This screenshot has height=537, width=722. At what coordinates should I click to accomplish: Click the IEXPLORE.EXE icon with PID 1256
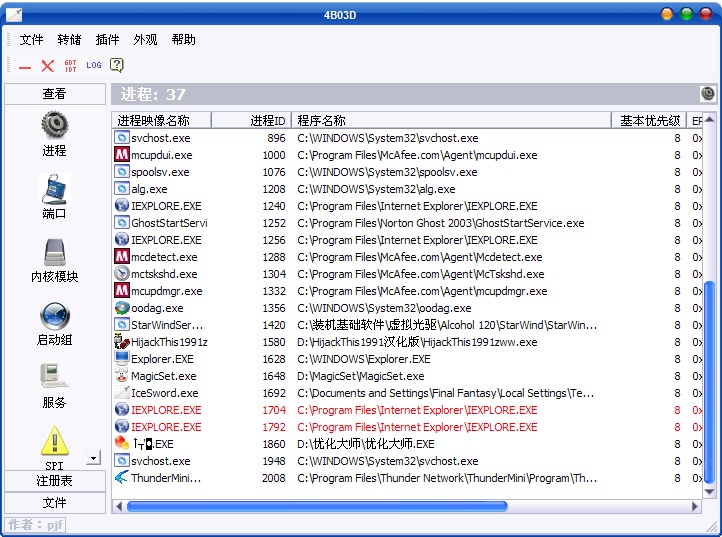point(122,239)
